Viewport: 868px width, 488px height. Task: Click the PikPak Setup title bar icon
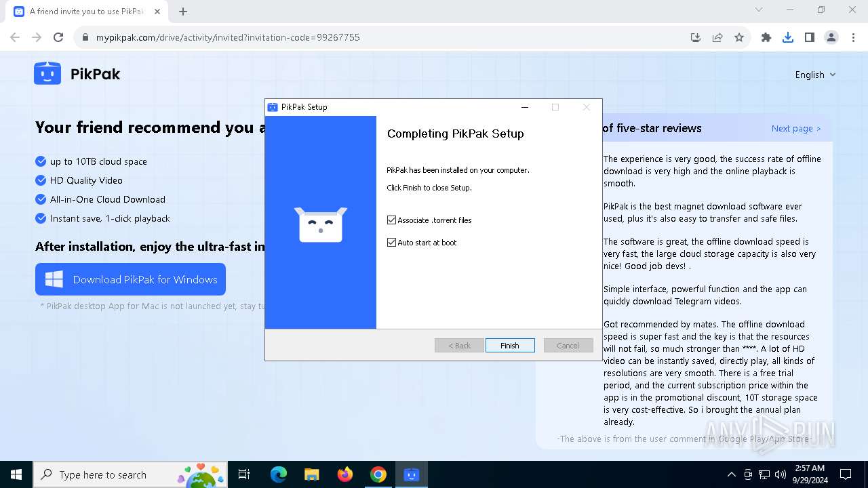(x=273, y=107)
